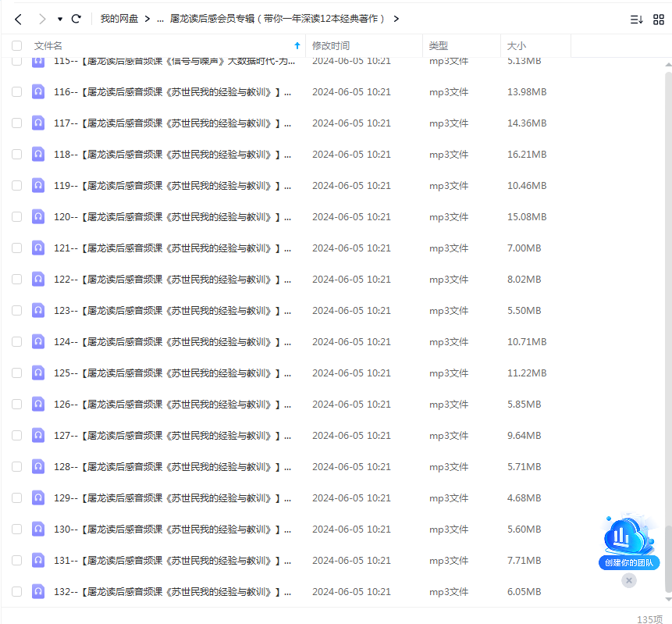Image resolution: width=672 pixels, height=624 pixels.
Task: Click the mp3 audio icon of file 132
Action: pos(37,591)
